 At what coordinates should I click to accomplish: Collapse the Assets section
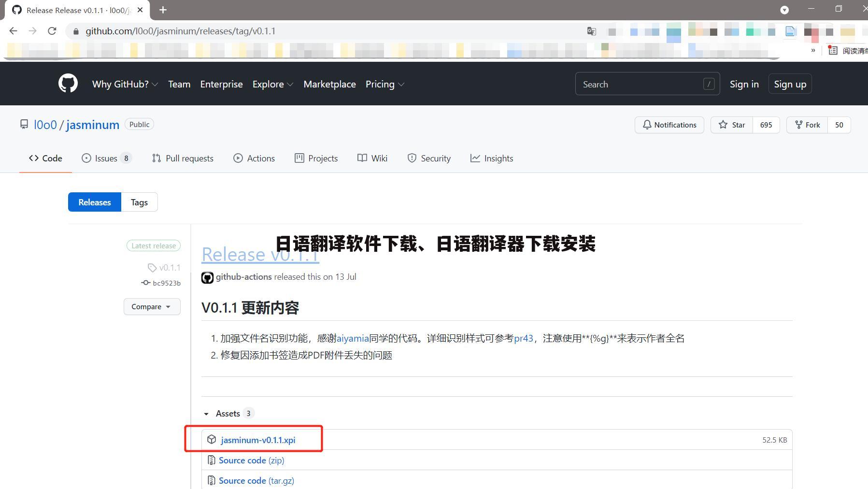point(228,413)
